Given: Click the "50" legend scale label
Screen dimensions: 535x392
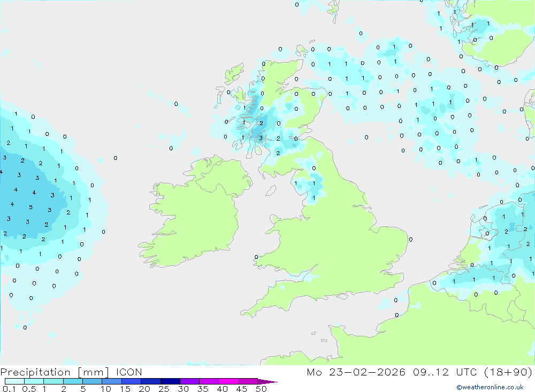Looking at the screenshot, I should (x=261, y=389).
